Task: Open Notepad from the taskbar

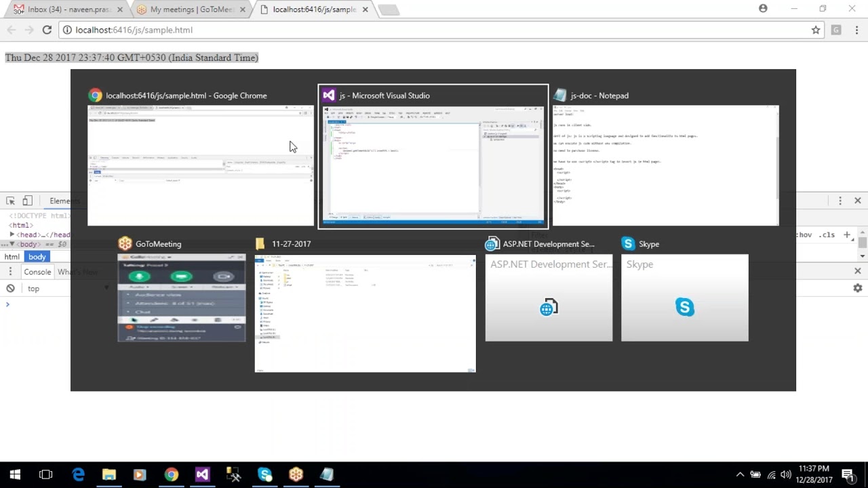Action: pos(327,474)
